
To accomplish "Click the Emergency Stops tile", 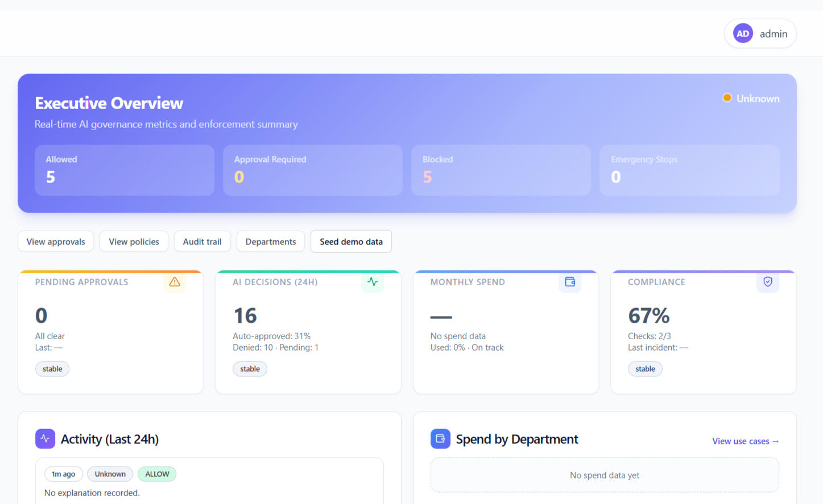I will coord(689,170).
